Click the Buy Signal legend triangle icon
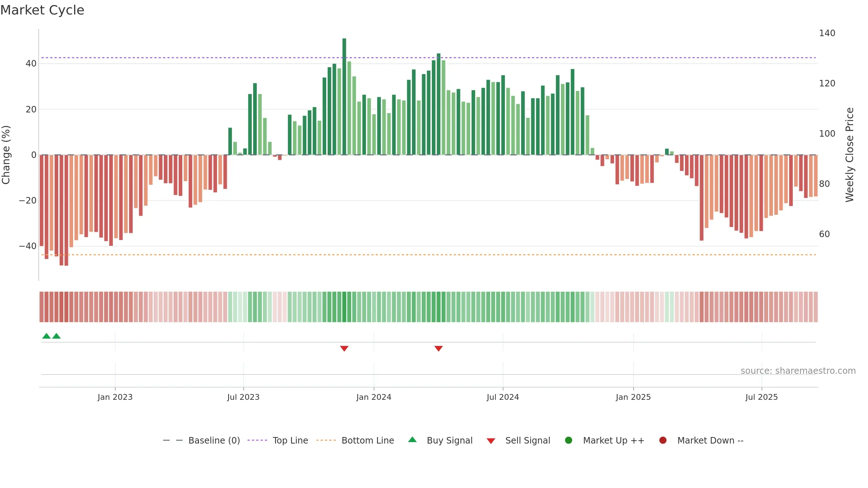Viewport: 868px width, 488px height. [x=412, y=440]
